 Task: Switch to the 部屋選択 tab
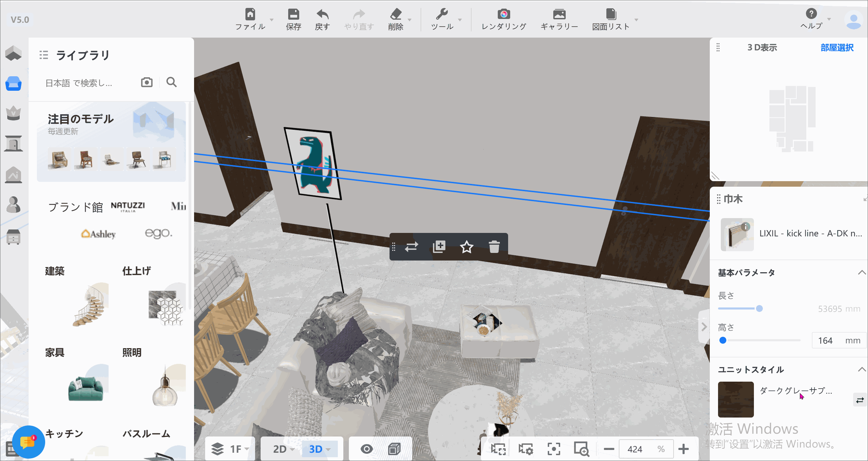coord(837,48)
